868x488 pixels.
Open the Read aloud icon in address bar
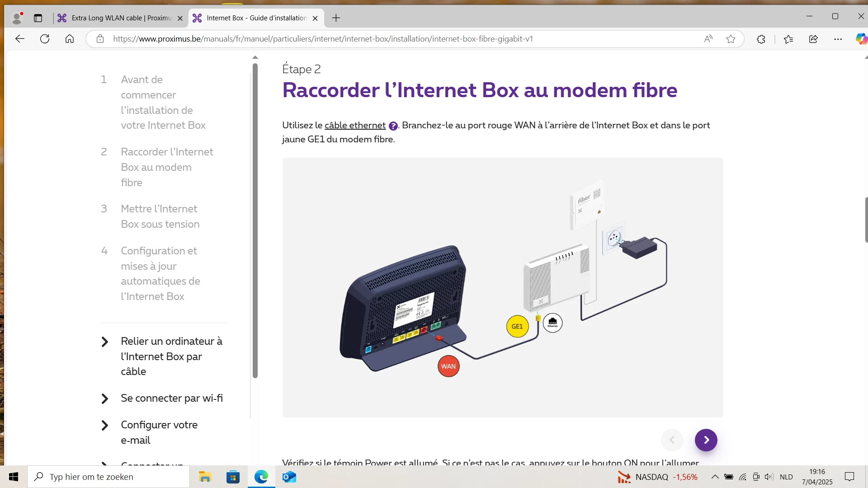708,39
